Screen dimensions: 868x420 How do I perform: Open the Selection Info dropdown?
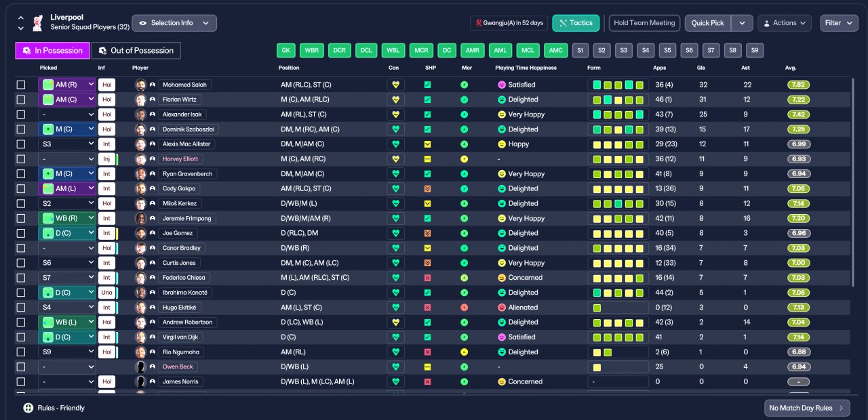[174, 23]
